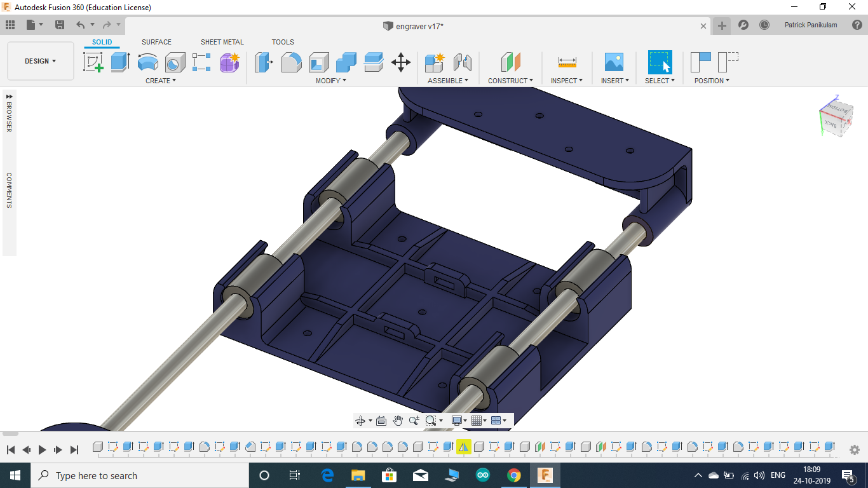This screenshot has width=868, height=488.
Task: Click the Look At camera icon
Action: tap(381, 420)
